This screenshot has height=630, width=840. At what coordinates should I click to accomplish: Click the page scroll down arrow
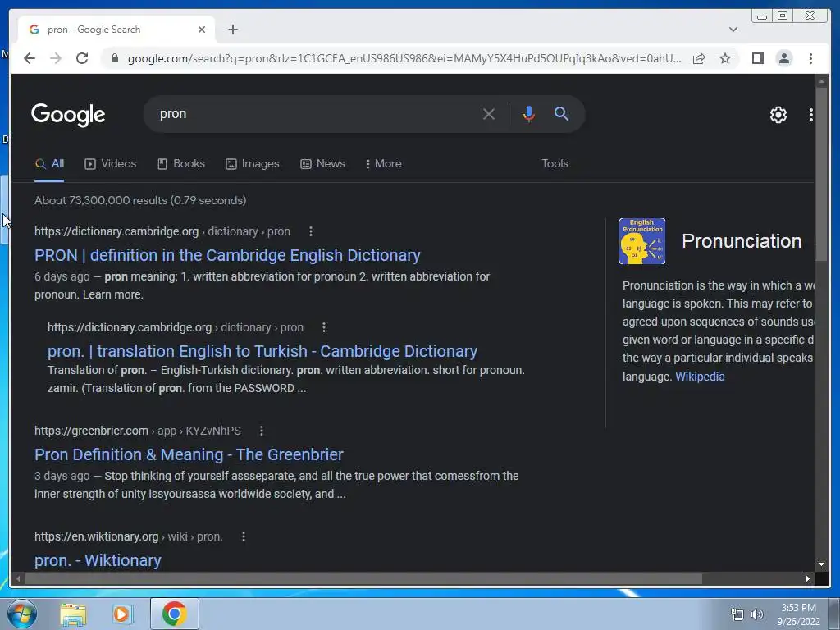click(821, 564)
